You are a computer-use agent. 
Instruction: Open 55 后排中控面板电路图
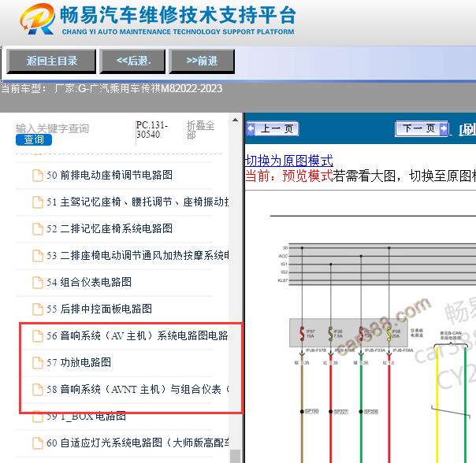(x=99, y=309)
